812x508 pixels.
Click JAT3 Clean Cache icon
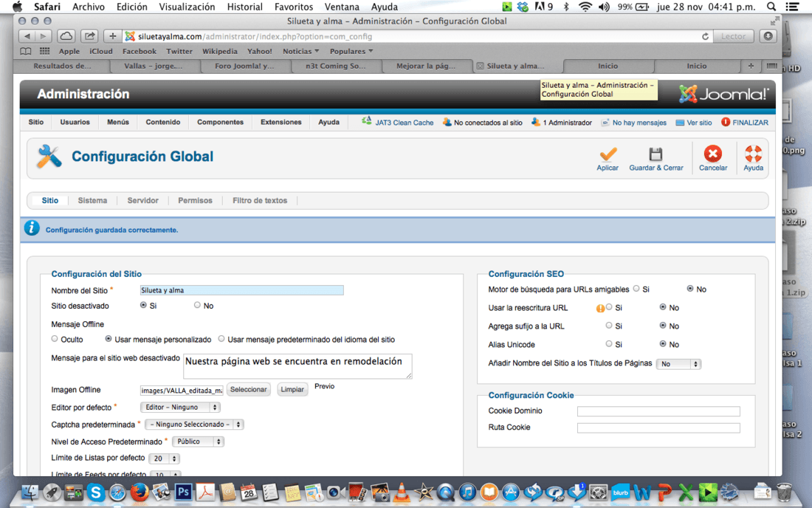tap(367, 121)
